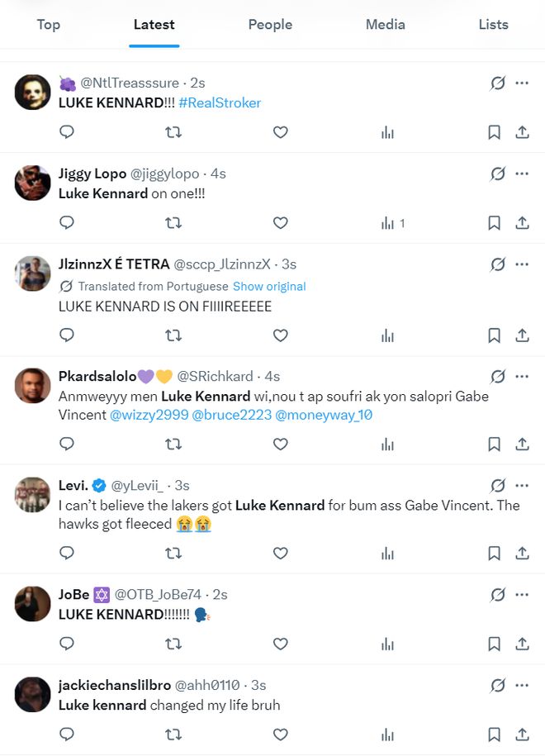Reply to NtlTreasssure's Luke Kennard tweet
This screenshot has height=756, width=545.
[68, 132]
